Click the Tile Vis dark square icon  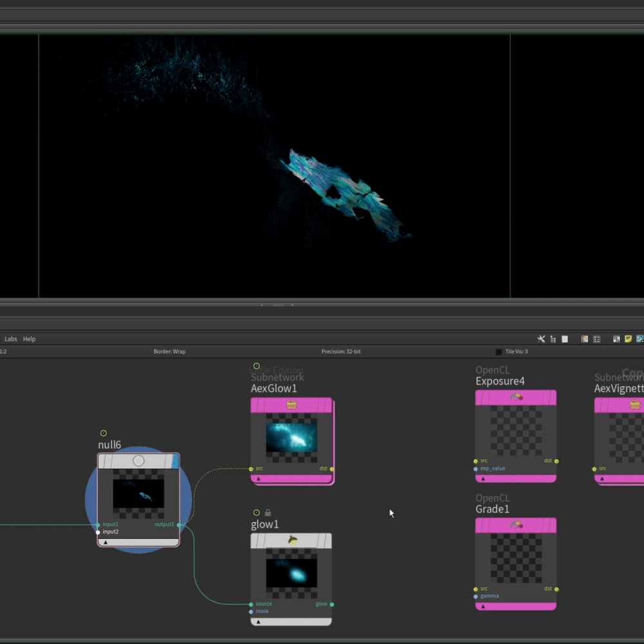(x=498, y=352)
